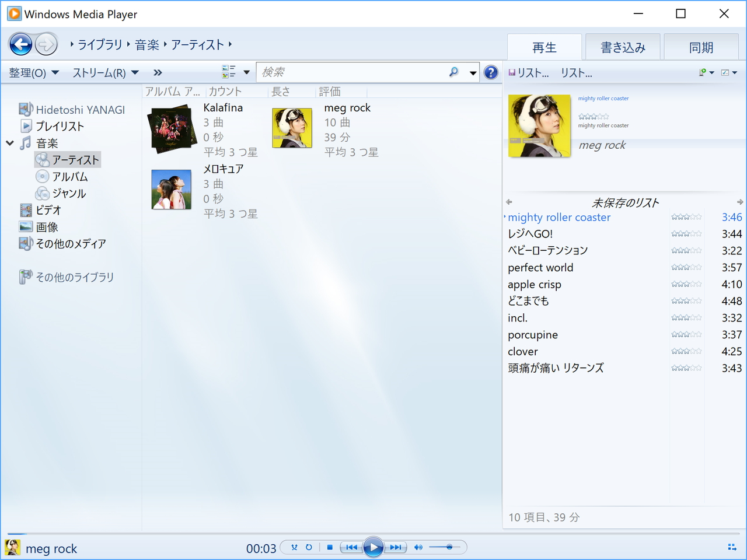Jump back to the previous track
This screenshot has height=560, width=747.
click(351, 547)
